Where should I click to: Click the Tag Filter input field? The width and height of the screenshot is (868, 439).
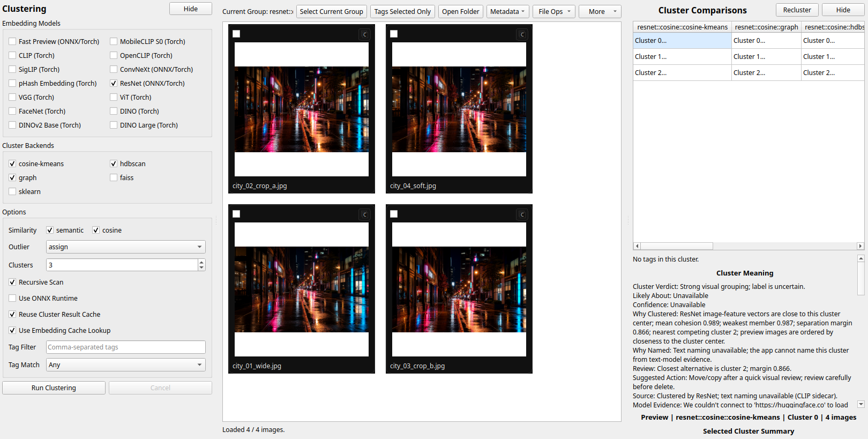[126, 347]
